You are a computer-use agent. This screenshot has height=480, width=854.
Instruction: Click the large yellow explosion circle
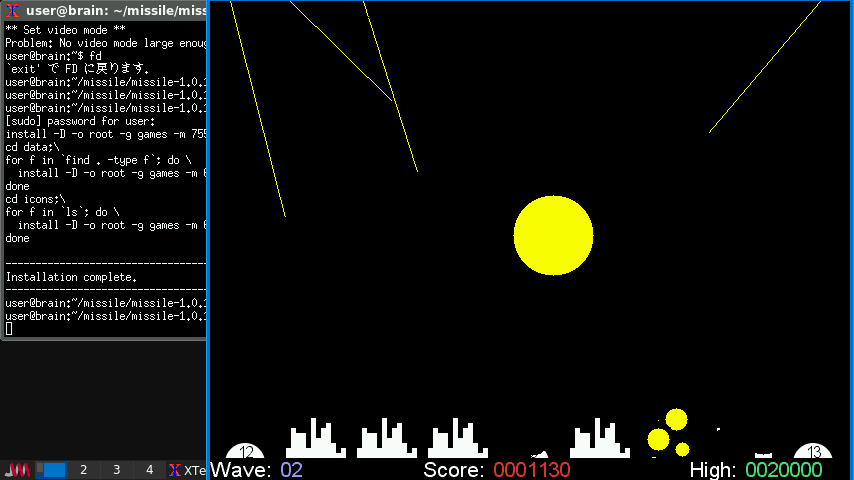553,236
